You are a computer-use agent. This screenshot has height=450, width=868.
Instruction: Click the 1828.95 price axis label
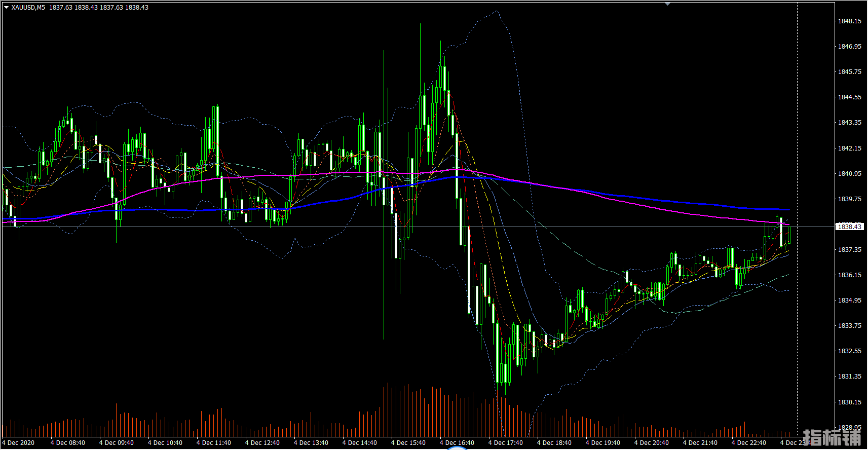(x=850, y=427)
